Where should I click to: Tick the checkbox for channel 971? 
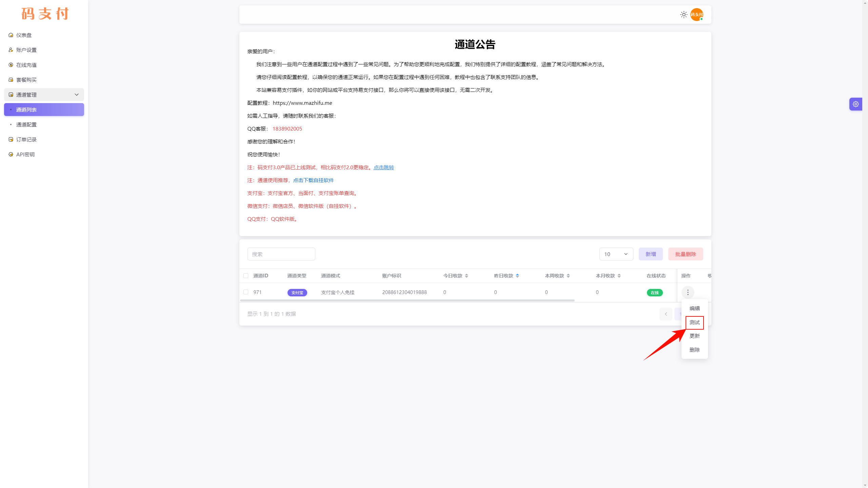click(x=246, y=292)
